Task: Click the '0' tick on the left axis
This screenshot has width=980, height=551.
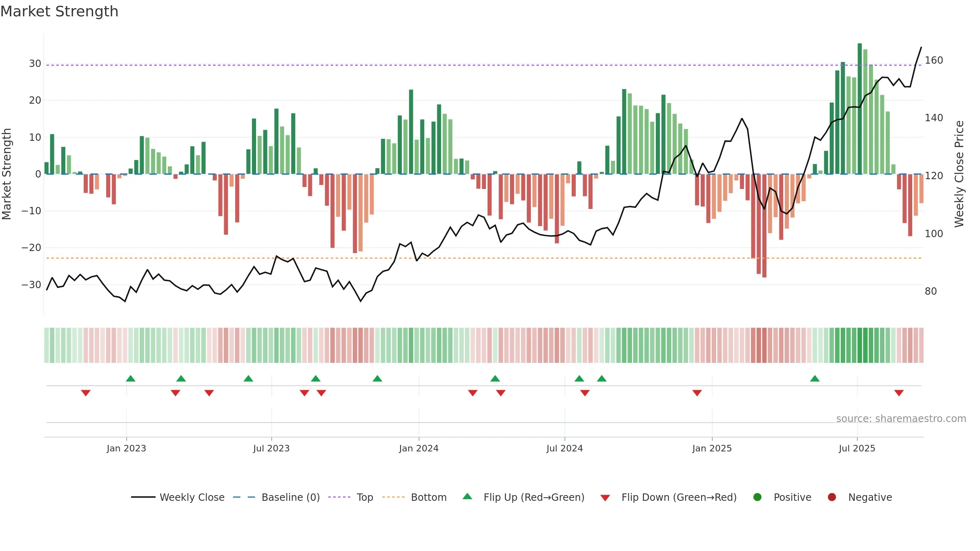Action: coord(38,174)
